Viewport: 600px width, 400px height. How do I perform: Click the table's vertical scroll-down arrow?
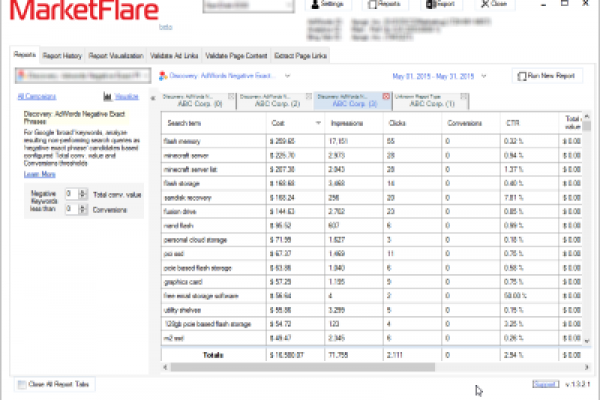point(587,340)
